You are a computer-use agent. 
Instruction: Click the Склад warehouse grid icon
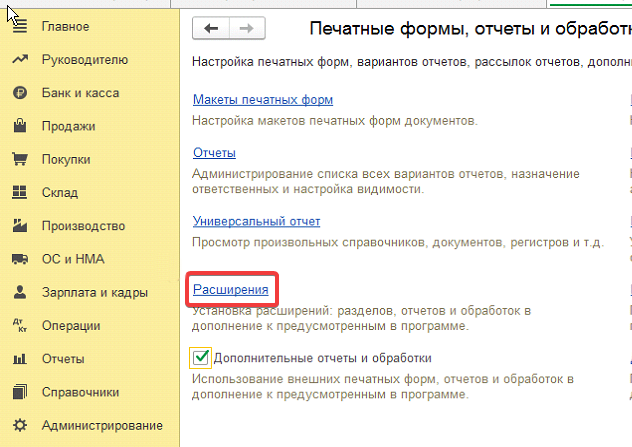(20, 192)
